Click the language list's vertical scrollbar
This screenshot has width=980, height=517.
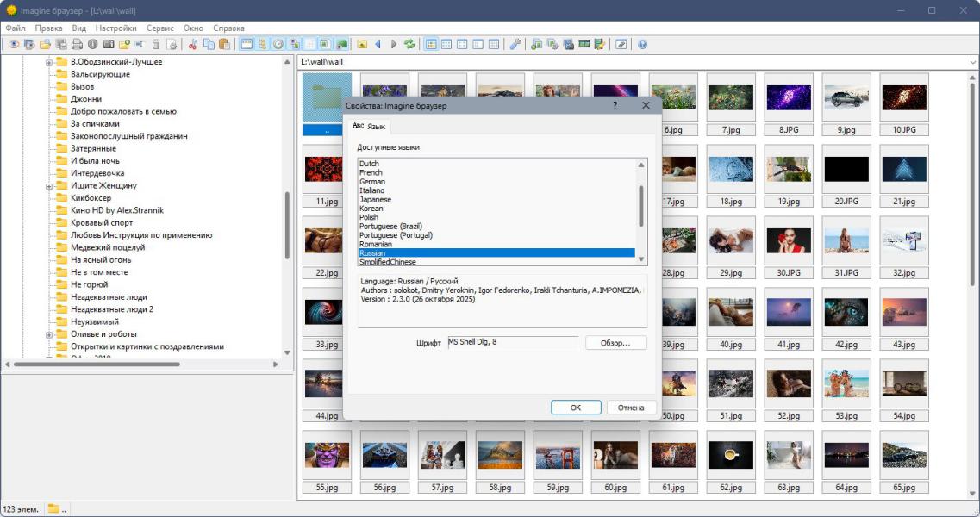[641, 207]
